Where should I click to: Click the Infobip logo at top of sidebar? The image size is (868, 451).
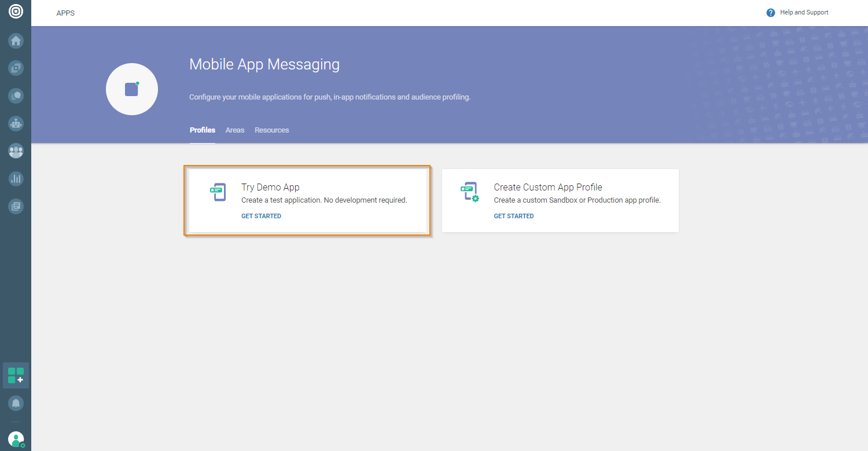16,11
